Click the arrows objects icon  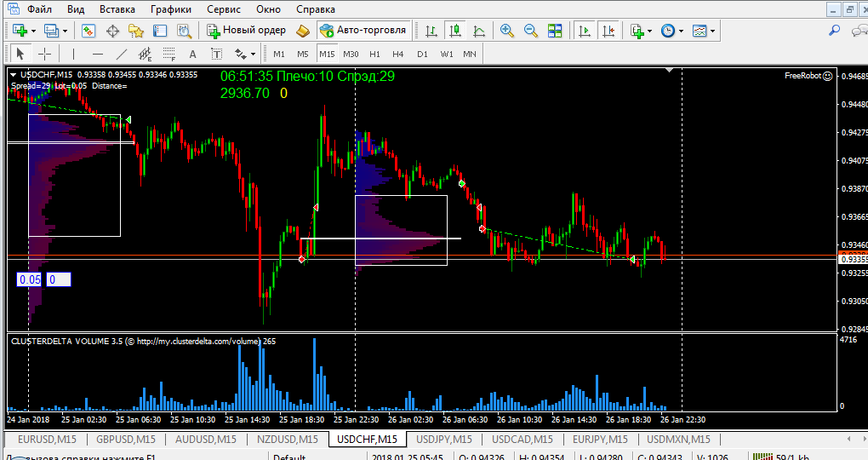[241, 54]
